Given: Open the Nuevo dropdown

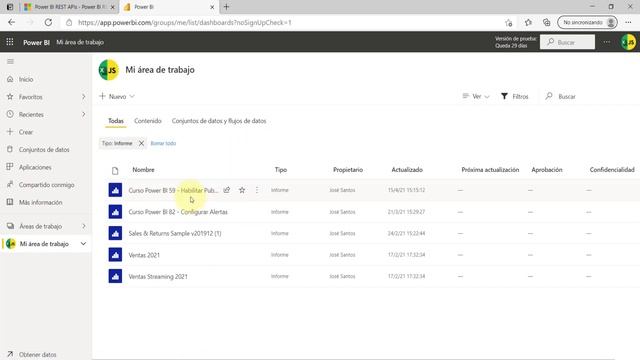Looking at the screenshot, I should [117, 96].
